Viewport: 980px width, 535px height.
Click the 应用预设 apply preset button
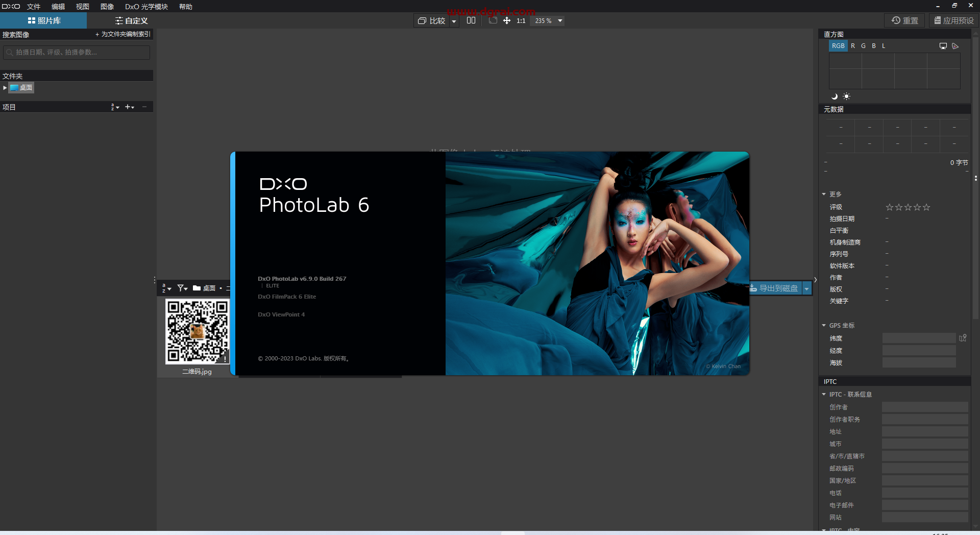point(953,20)
